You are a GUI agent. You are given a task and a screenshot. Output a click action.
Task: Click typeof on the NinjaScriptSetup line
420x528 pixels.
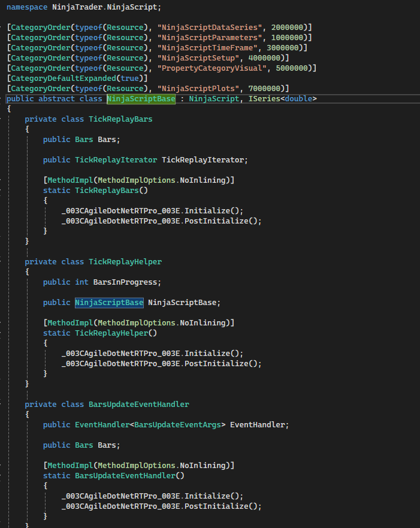[89, 58]
